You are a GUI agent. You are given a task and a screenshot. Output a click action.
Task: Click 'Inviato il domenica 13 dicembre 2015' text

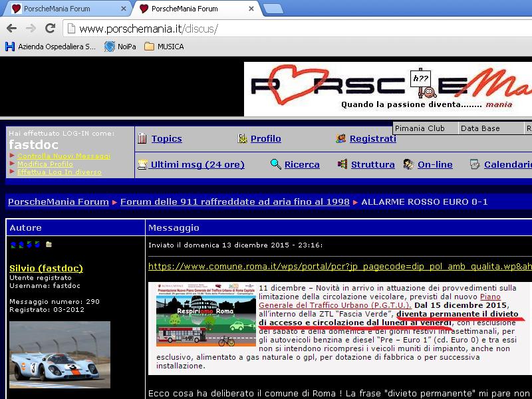point(219,245)
